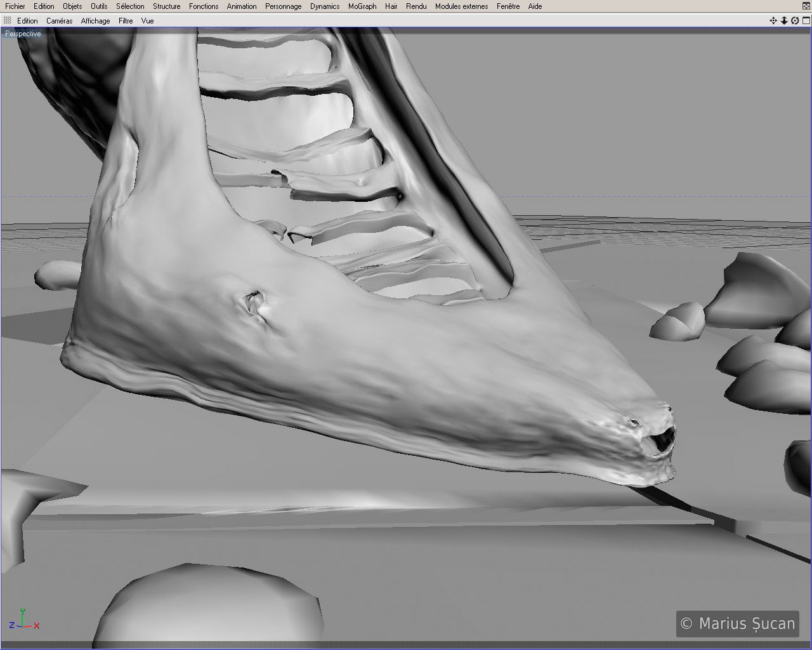Click the viewport zoom camera icon
Viewport: 812px width, 650px height.
(x=784, y=21)
